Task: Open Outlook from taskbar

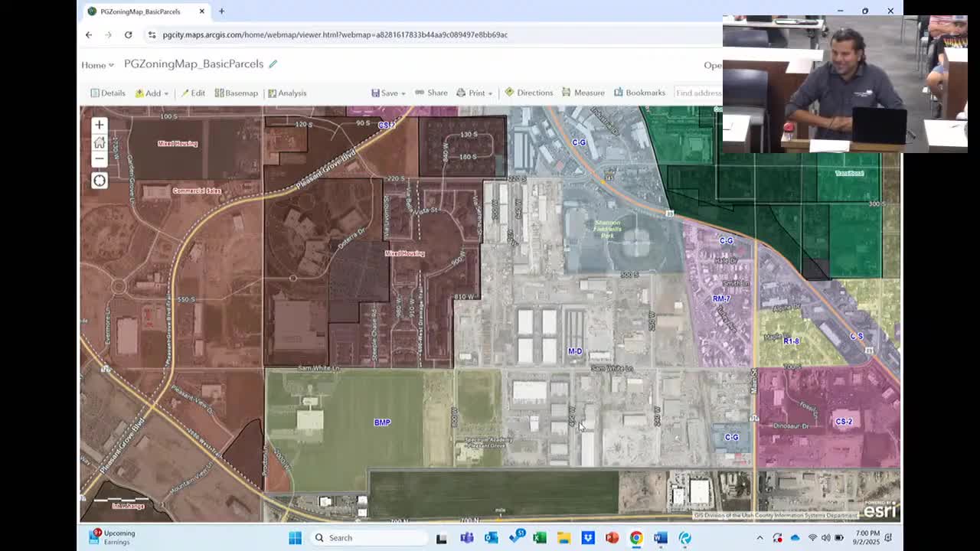Action: point(491,538)
